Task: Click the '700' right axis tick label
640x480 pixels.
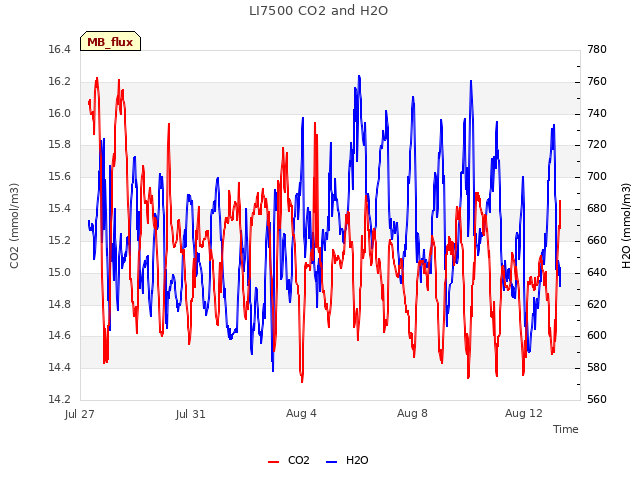Action: pos(597,176)
